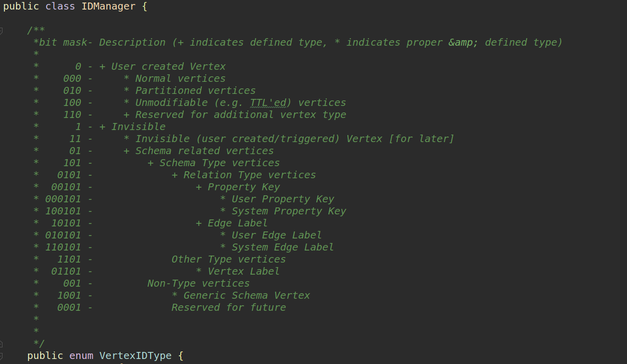Click 'Reserved for future' comment line
This screenshot has width=627, height=364.
tap(229, 307)
